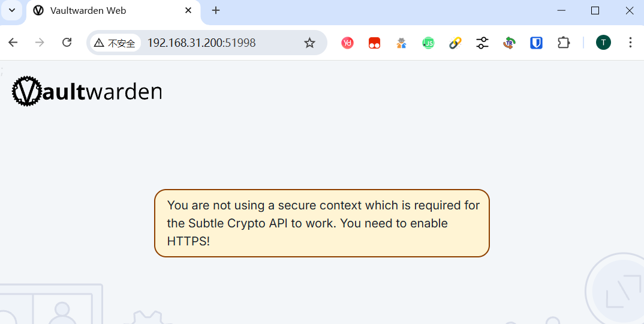644x324 pixels.
Task: Open a new tab with plus button
Action: tap(216, 10)
